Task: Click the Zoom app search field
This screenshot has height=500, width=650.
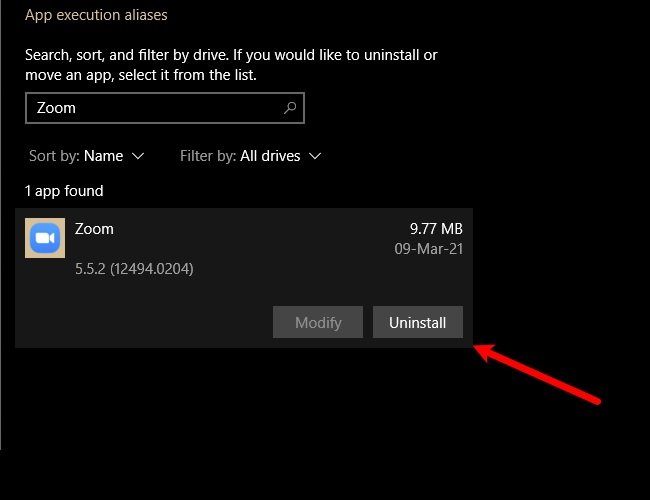Action: (x=165, y=108)
